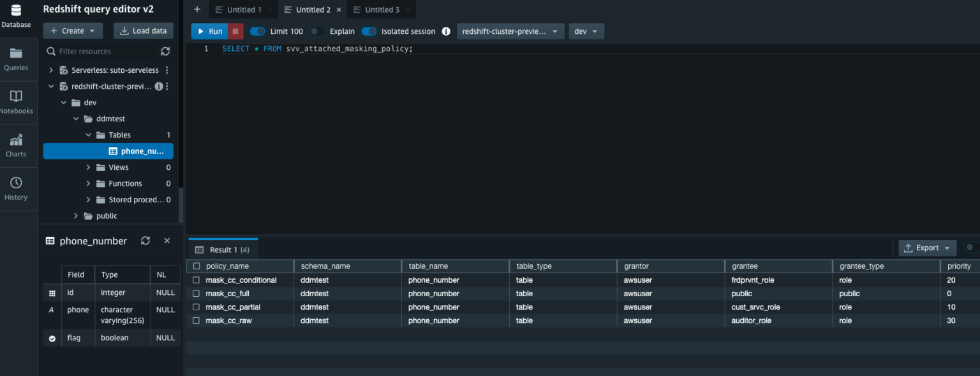Image resolution: width=980 pixels, height=376 pixels.
Task: Open the redshift-cluster-previe... cluster dropdown
Action: coord(510,31)
